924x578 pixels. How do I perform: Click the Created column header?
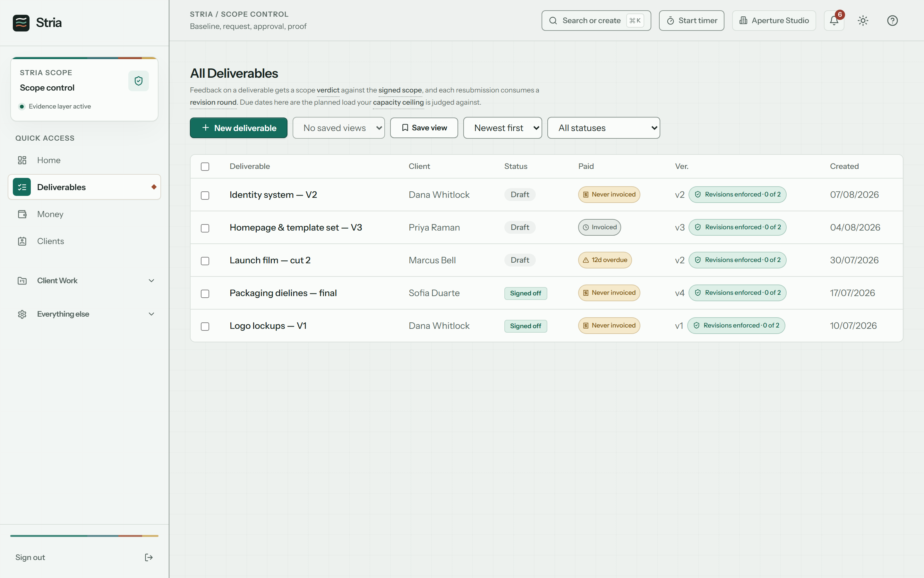point(844,167)
